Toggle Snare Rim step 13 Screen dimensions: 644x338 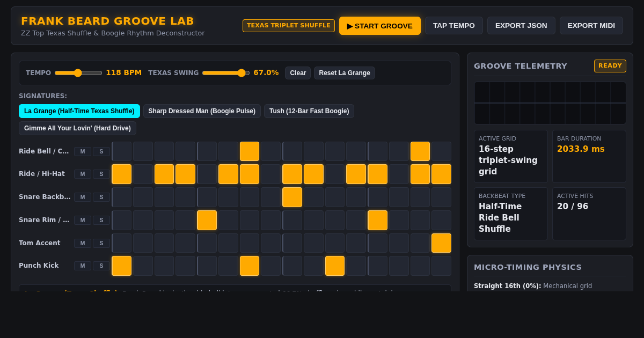[378, 221]
